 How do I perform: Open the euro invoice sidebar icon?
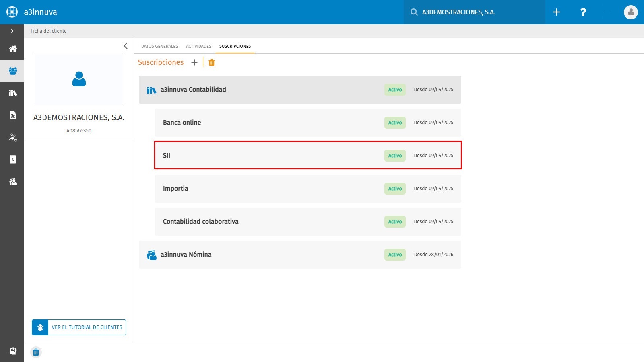tap(12, 160)
